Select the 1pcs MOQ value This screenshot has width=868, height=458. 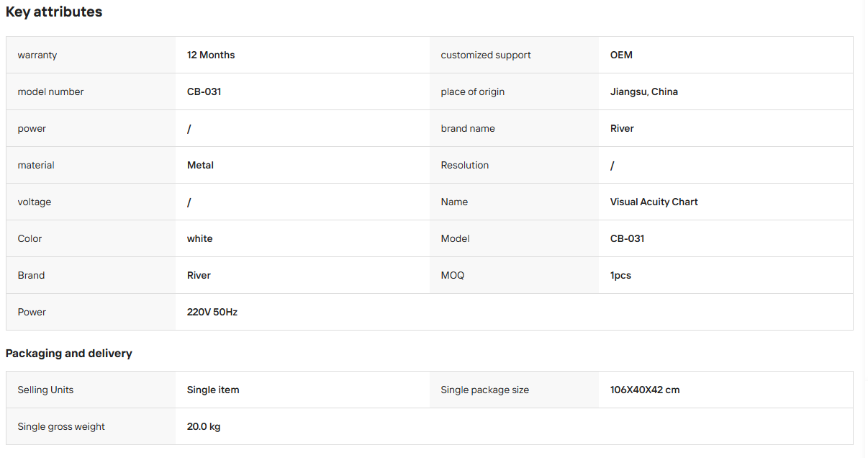coord(620,275)
